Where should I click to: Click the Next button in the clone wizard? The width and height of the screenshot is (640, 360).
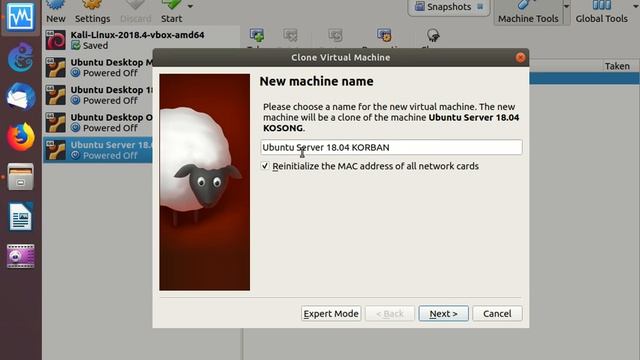(x=443, y=313)
